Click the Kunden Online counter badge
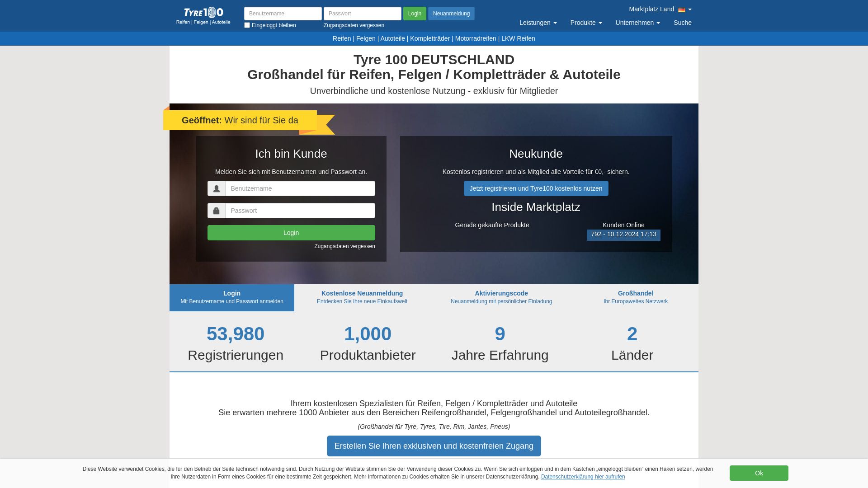This screenshot has height=488, width=868. click(x=623, y=235)
